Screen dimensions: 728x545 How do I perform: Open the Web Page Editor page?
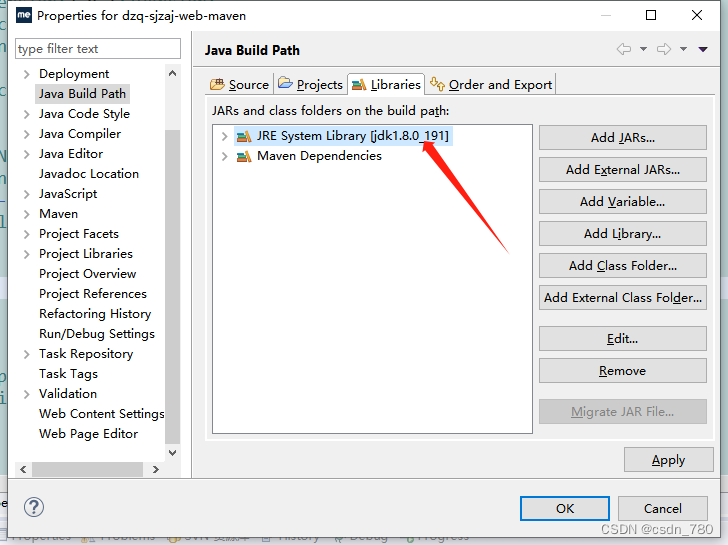[89, 433]
